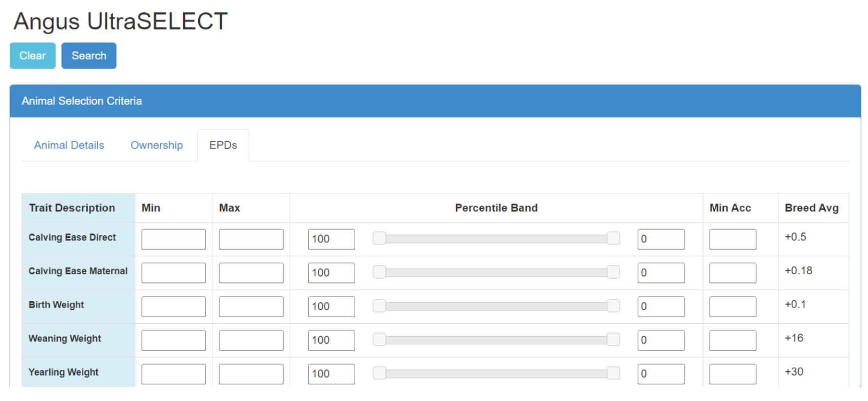Image resolution: width=868 pixels, height=401 pixels.
Task: Click Birth Weight Min input box
Action: [173, 306]
